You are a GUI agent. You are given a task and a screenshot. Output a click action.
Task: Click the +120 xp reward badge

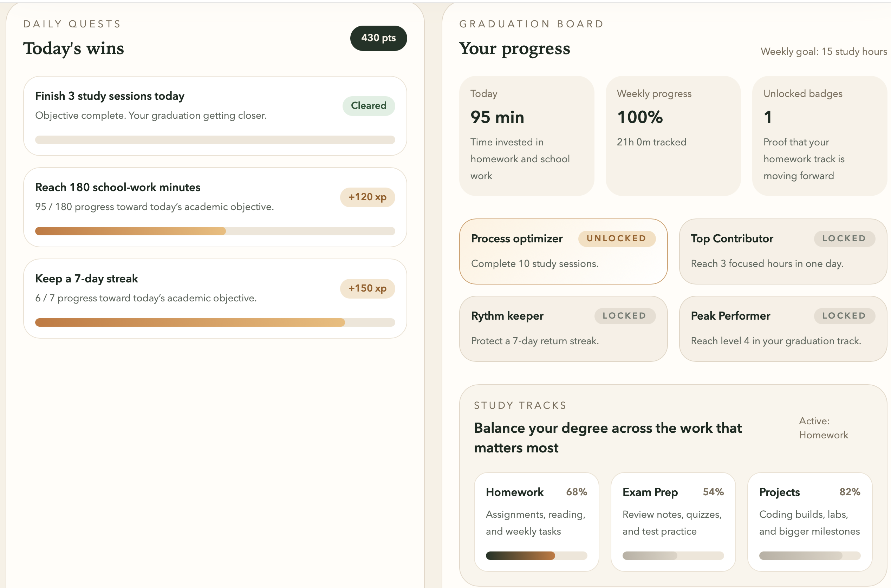(x=367, y=197)
